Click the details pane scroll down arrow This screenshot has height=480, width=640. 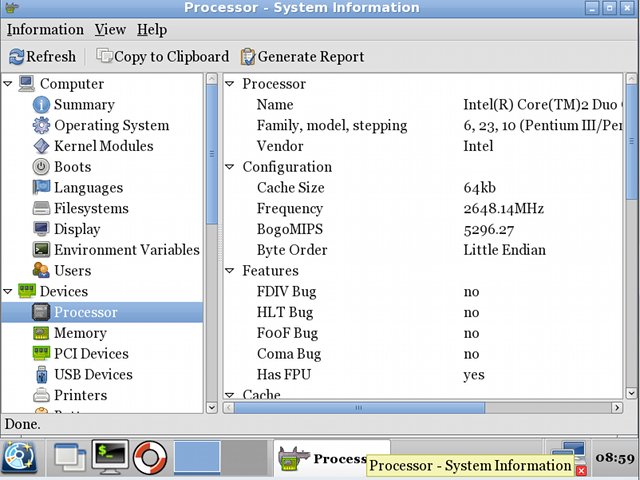click(631, 393)
